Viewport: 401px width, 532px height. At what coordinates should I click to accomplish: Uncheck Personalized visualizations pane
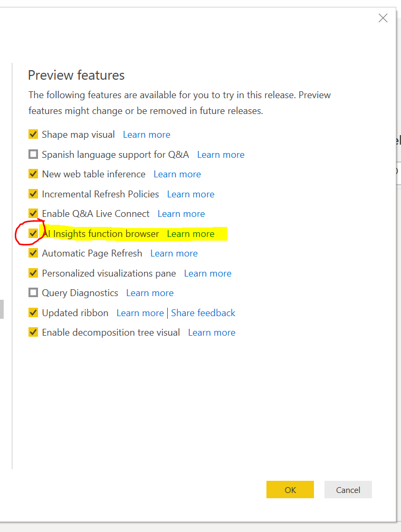(x=33, y=273)
